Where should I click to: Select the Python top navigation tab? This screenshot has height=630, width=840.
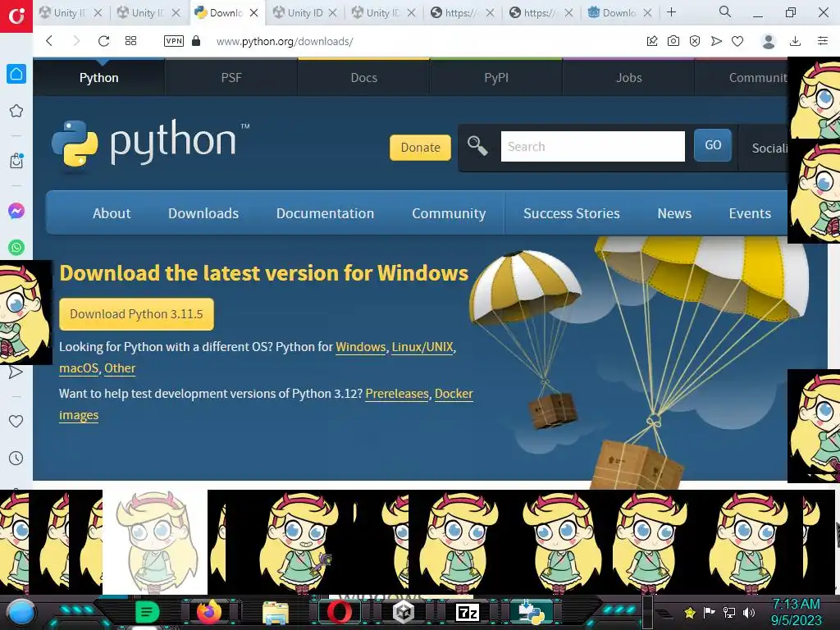[99, 78]
